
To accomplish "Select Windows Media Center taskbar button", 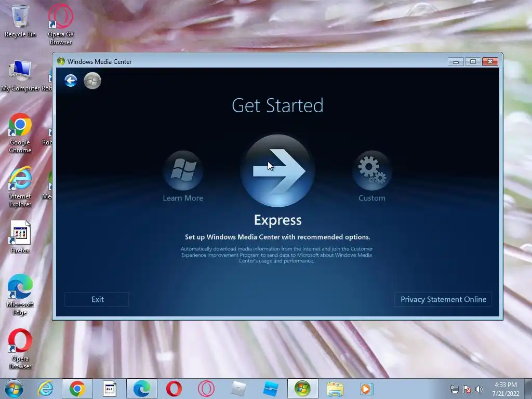I will [x=303, y=389].
